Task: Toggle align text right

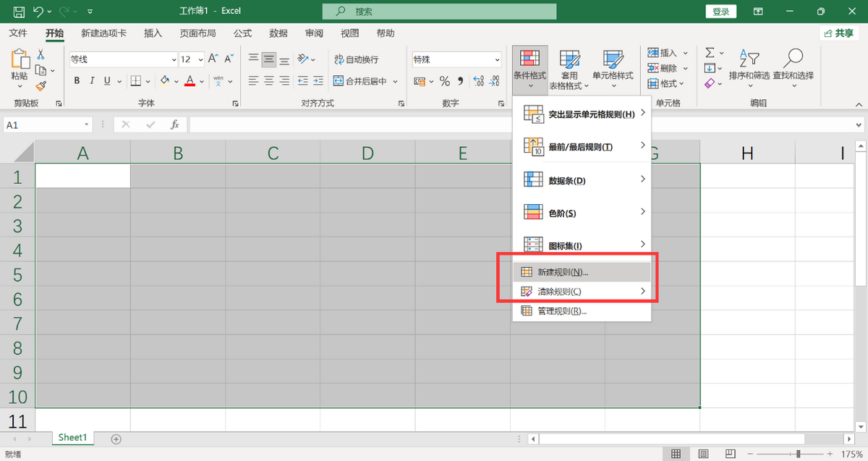Action: point(286,81)
